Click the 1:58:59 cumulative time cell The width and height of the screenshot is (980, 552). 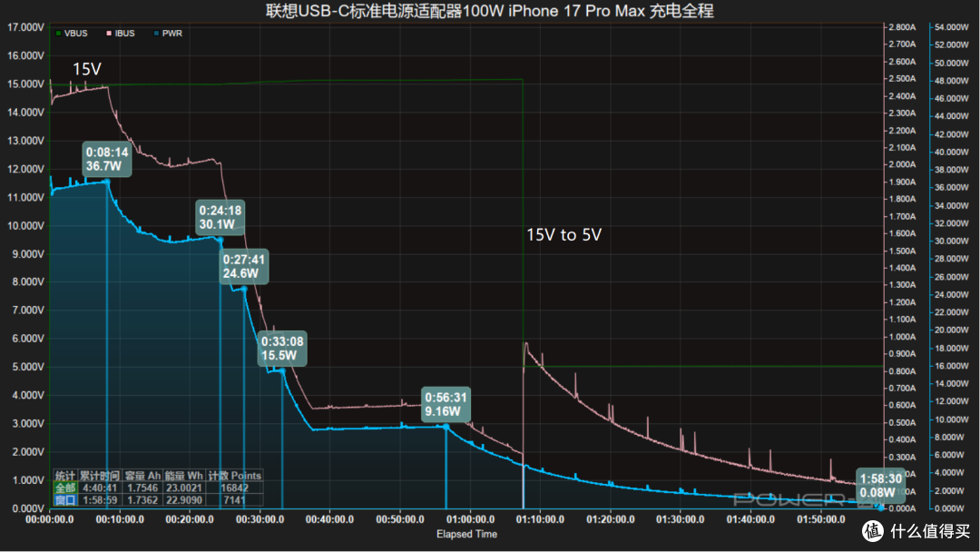point(100,500)
